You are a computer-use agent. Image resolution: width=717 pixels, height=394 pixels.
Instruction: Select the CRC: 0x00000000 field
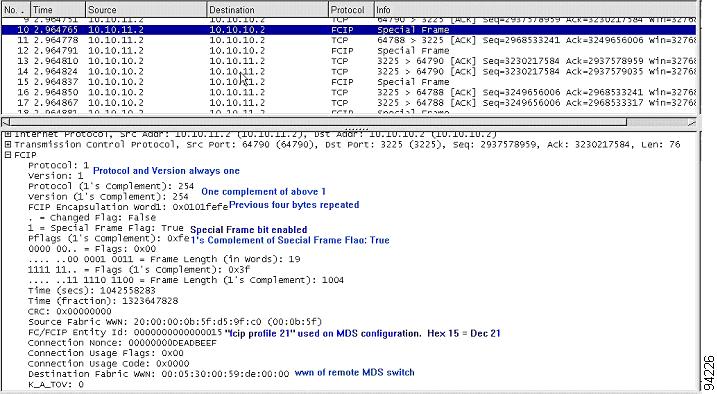pyautogui.click(x=69, y=312)
